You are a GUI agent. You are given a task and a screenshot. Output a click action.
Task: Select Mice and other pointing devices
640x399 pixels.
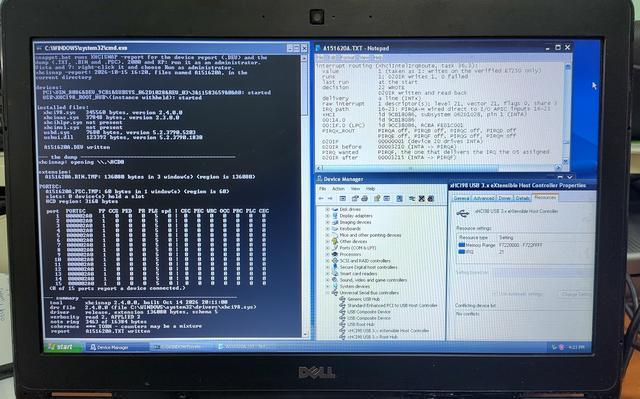click(370, 235)
